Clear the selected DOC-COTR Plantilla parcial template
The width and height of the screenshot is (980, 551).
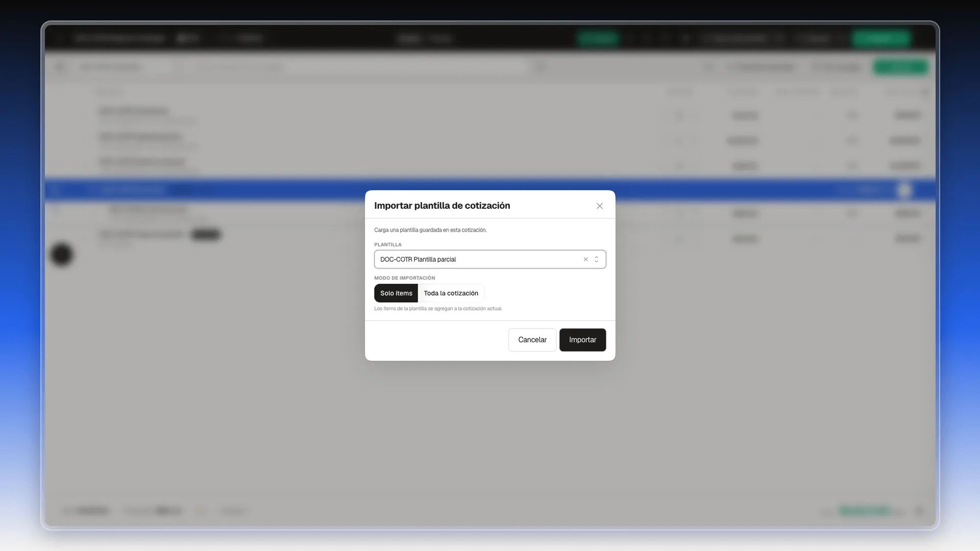click(585, 259)
